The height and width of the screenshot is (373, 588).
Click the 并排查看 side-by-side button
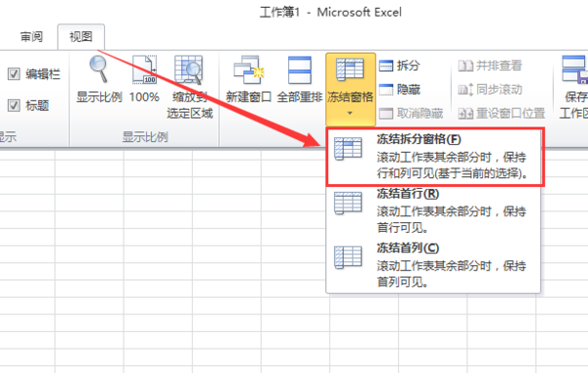[490, 66]
